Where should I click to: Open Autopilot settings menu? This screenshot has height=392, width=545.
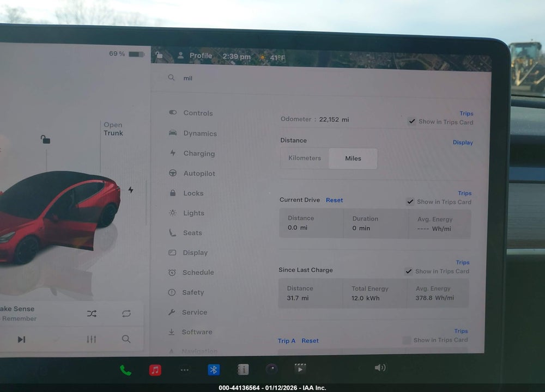pos(192,173)
